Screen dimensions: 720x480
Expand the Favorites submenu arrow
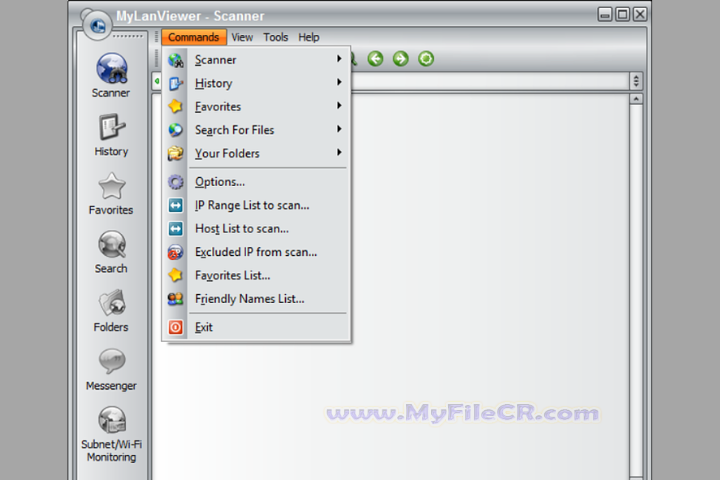pyautogui.click(x=339, y=106)
